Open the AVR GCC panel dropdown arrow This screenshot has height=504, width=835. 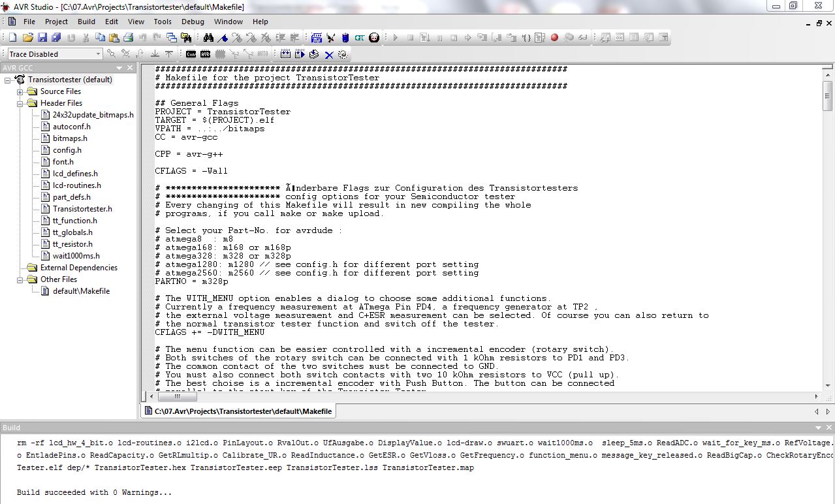coord(119,68)
